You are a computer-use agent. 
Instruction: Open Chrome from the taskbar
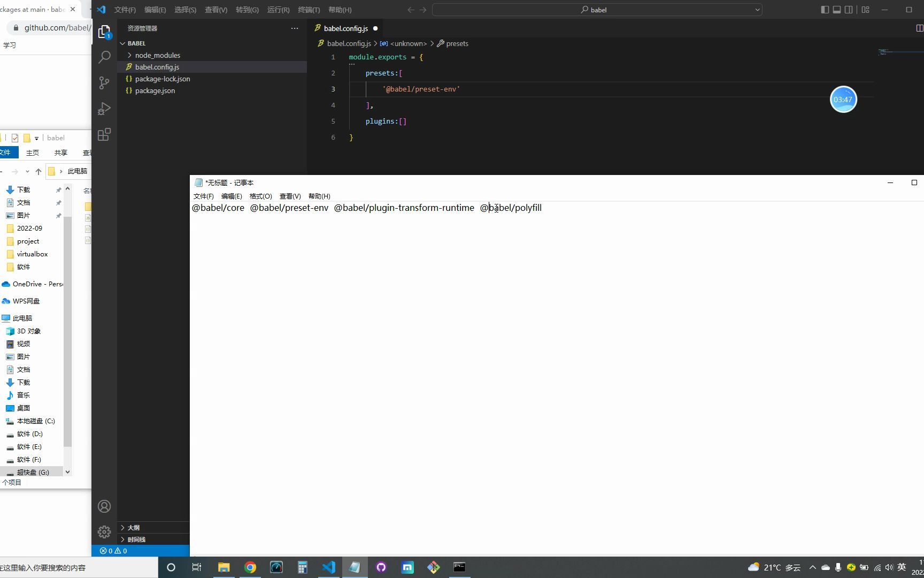(x=250, y=567)
